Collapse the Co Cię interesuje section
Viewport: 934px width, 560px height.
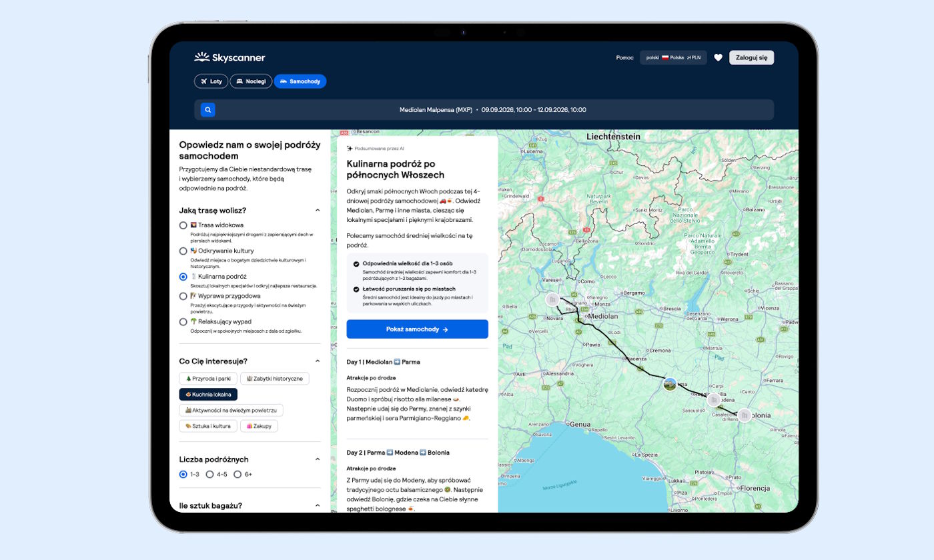(318, 361)
